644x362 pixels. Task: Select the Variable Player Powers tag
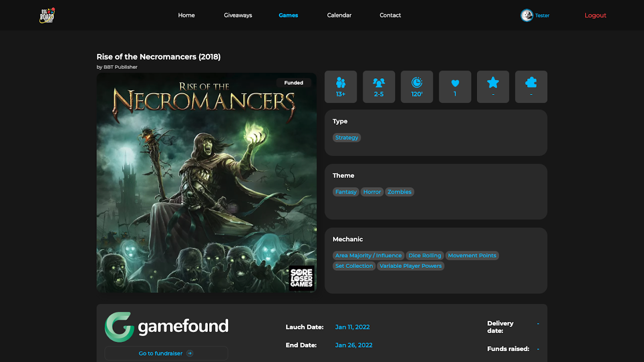click(411, 266)
